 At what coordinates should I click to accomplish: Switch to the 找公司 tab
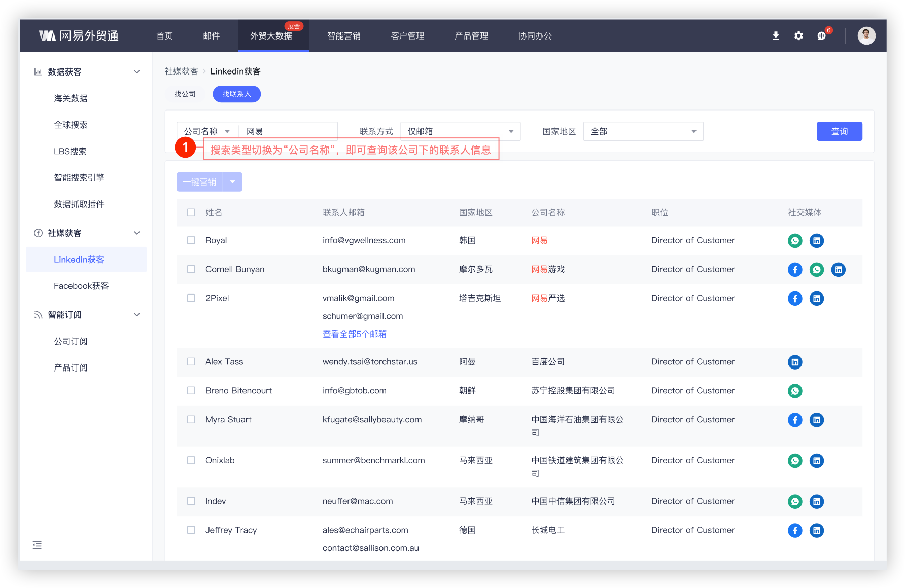pos(185,94)
